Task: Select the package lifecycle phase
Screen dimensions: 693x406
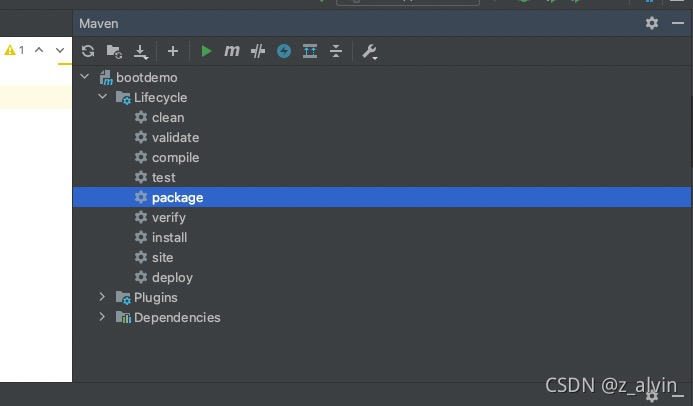Action: click(177, 197)
